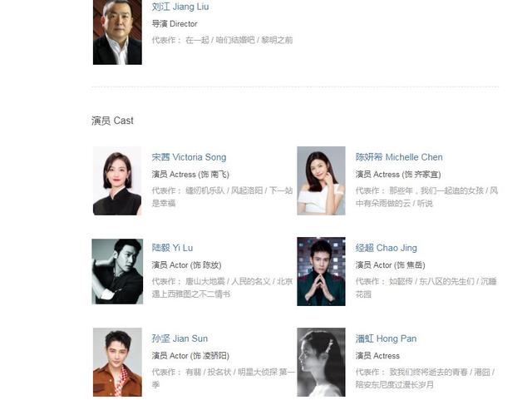
Task: Open Yi Lu's black-and-white portrait
Action: [x=117, y=271]
